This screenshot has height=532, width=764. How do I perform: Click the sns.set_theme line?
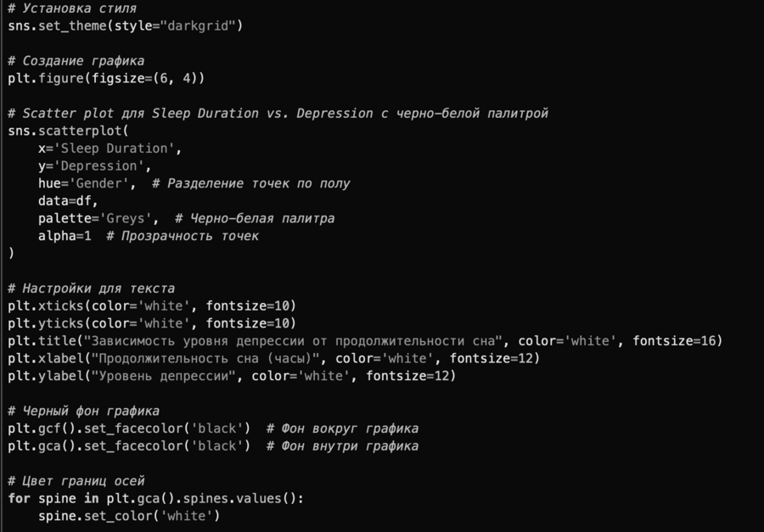coord(126,26)
